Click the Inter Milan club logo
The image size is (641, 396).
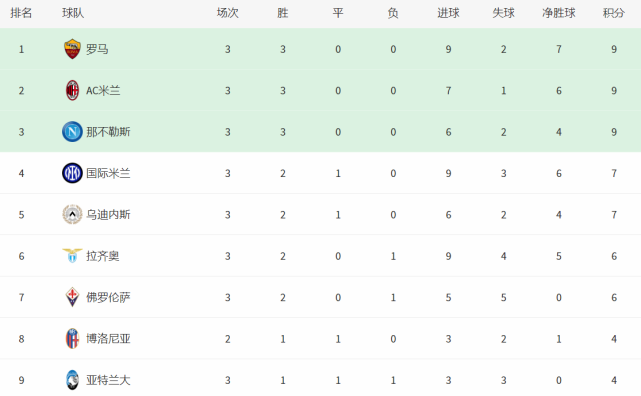[72, 173]
